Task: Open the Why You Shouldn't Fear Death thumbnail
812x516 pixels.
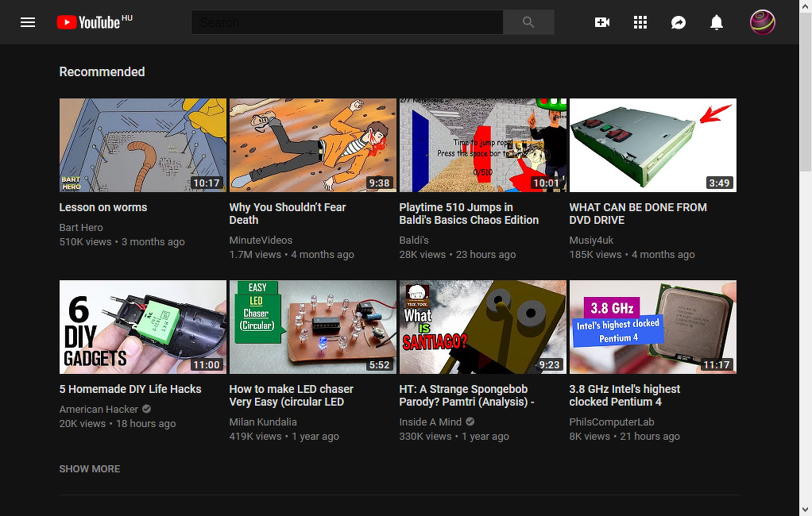Action: pyautogui.click(x=313, y=145)
